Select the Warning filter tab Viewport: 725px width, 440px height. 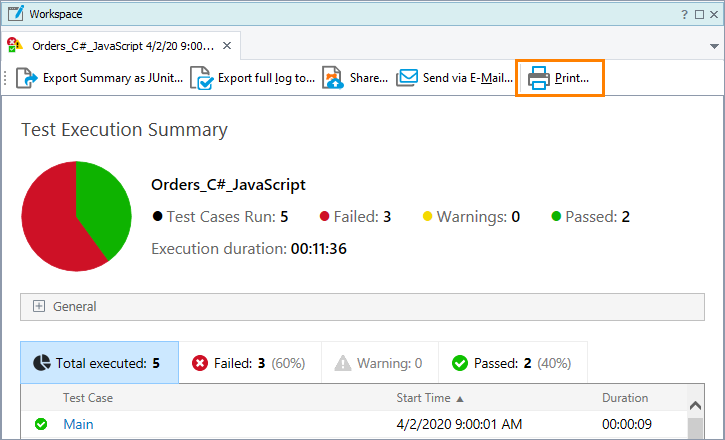[x=379, y=363]
